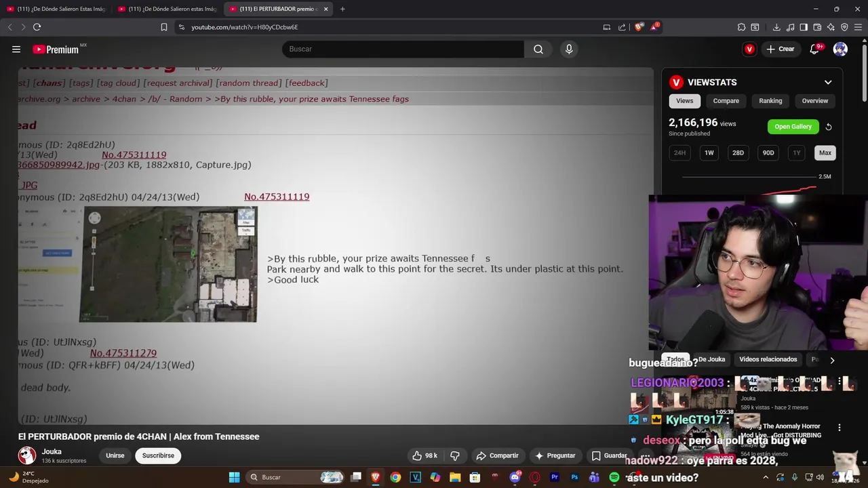Open Chrome from the taskbar
The image size is (868, 488).
(395, 477)
